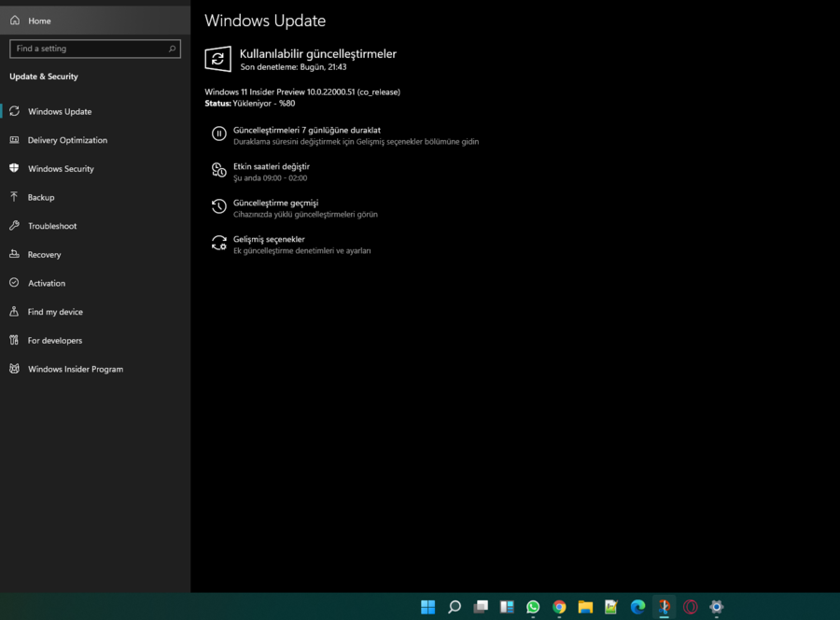Open Microsoft Edge from the taskbar

[637, 607]
